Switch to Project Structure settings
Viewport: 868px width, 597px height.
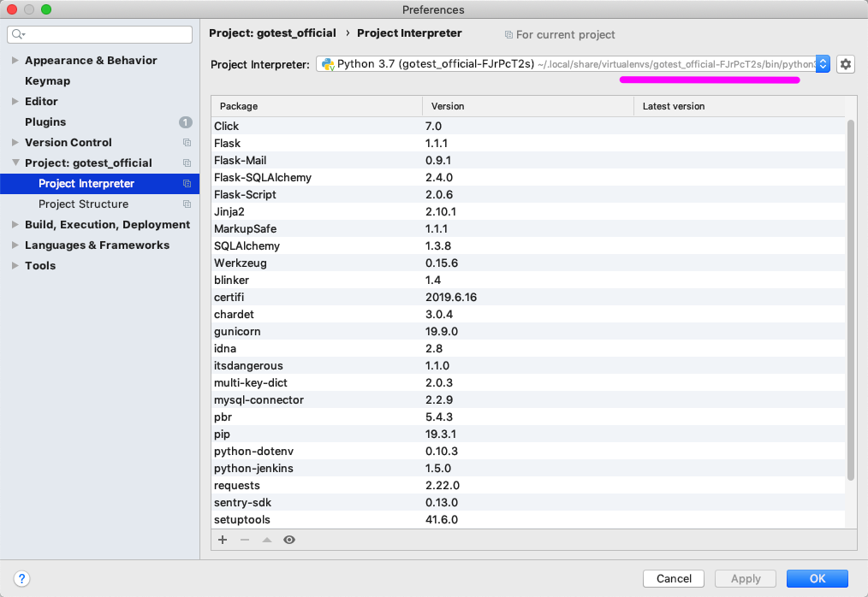83,204
